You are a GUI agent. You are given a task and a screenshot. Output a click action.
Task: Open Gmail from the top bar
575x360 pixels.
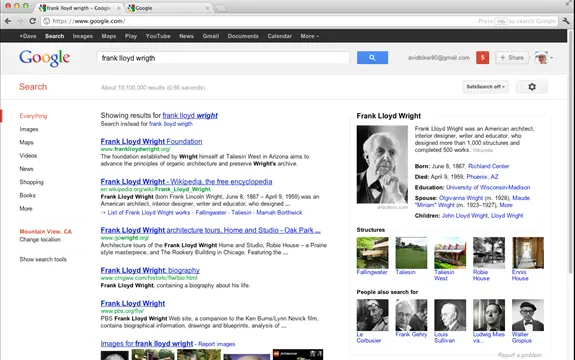coord(211,36)
